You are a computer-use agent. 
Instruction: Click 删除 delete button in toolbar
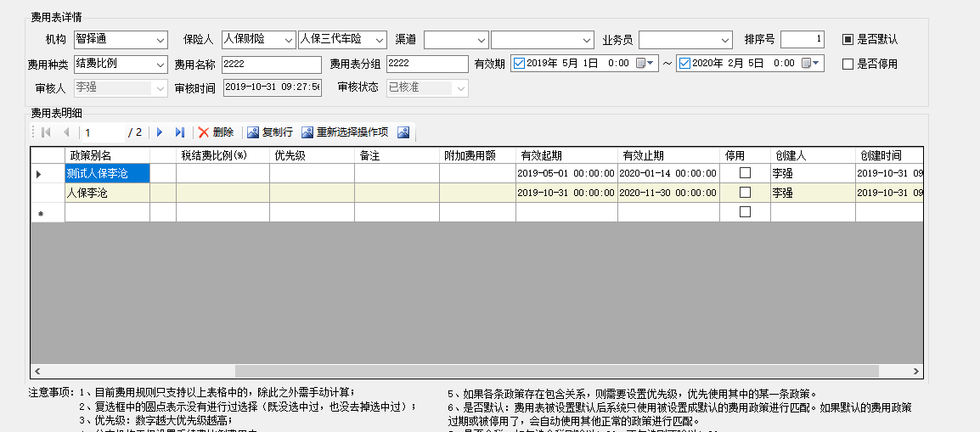click(x=217, y=132)
